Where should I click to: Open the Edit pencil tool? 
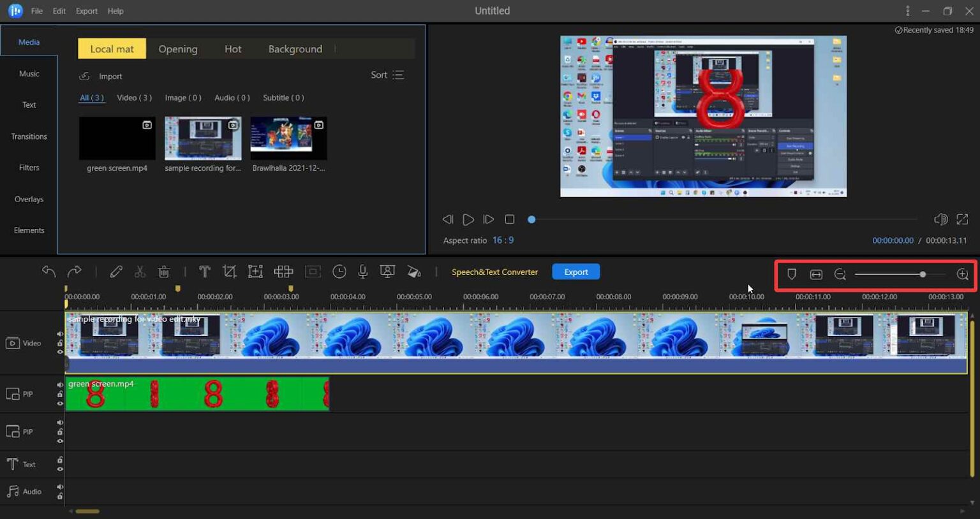pos(116,272)
